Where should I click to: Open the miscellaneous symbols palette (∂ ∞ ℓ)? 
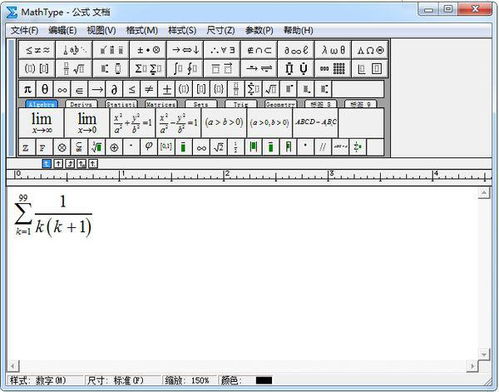(x=296, y=50)
